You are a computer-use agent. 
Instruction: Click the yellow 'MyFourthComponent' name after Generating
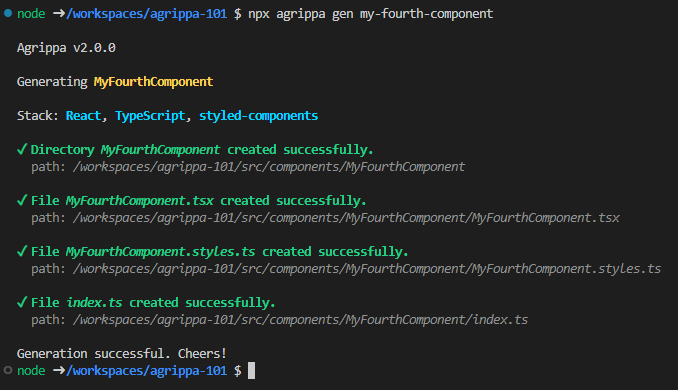154,82
